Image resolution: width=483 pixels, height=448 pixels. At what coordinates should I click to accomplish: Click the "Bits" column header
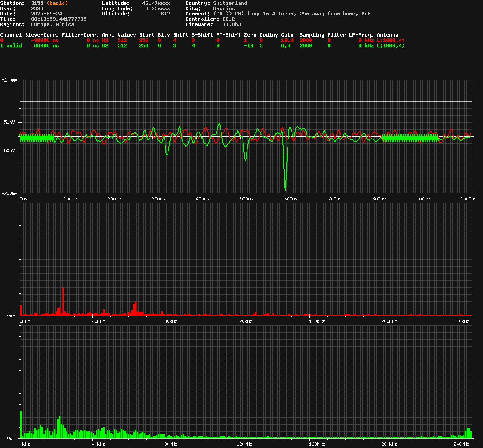pyautogui.click(x=164, y=35)
